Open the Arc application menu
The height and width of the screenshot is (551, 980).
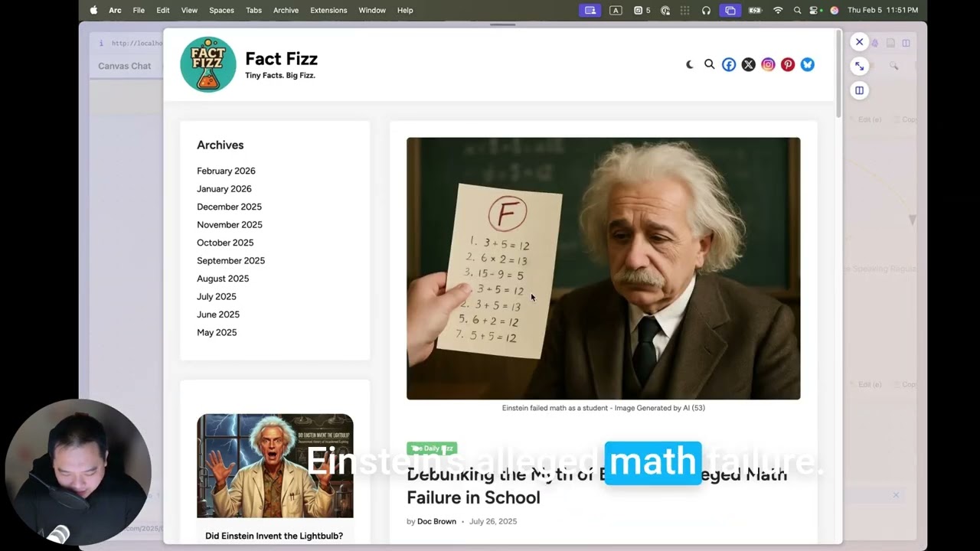pos(115,10)
